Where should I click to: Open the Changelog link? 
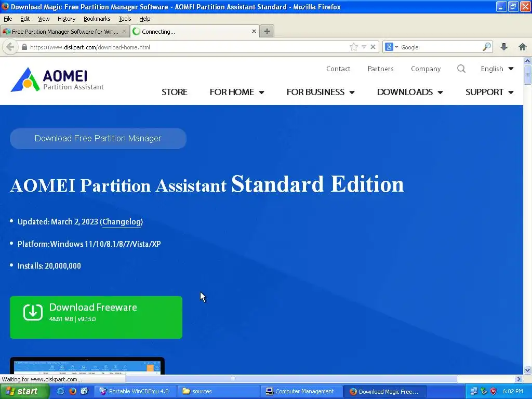122,222
